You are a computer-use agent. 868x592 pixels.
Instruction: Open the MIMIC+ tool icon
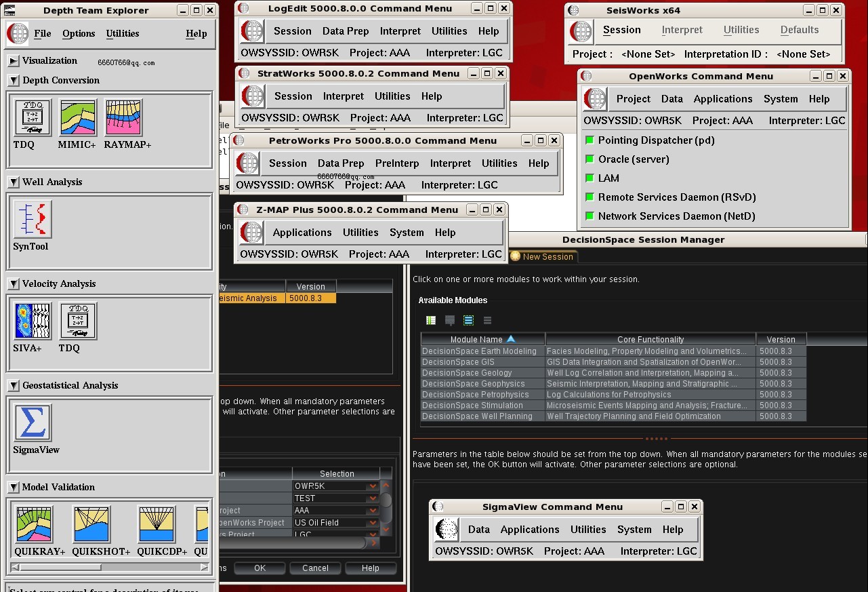tap(78, 117)
